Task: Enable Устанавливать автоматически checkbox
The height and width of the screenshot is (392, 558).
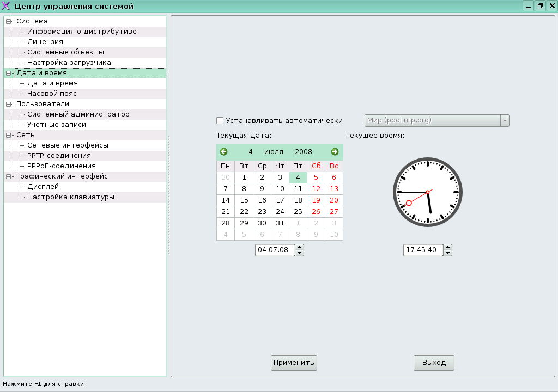Action: point(220,120)
